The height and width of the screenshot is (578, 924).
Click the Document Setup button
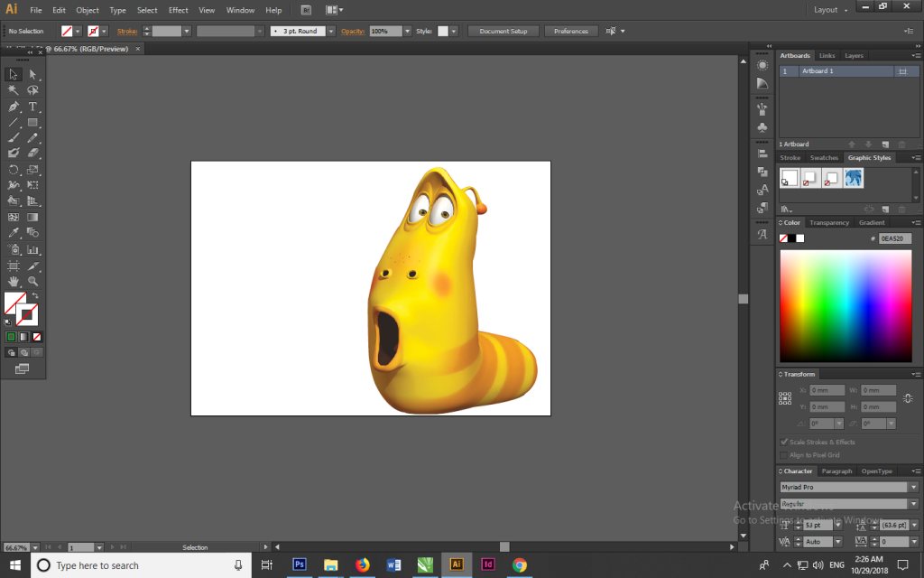point(503,31)
